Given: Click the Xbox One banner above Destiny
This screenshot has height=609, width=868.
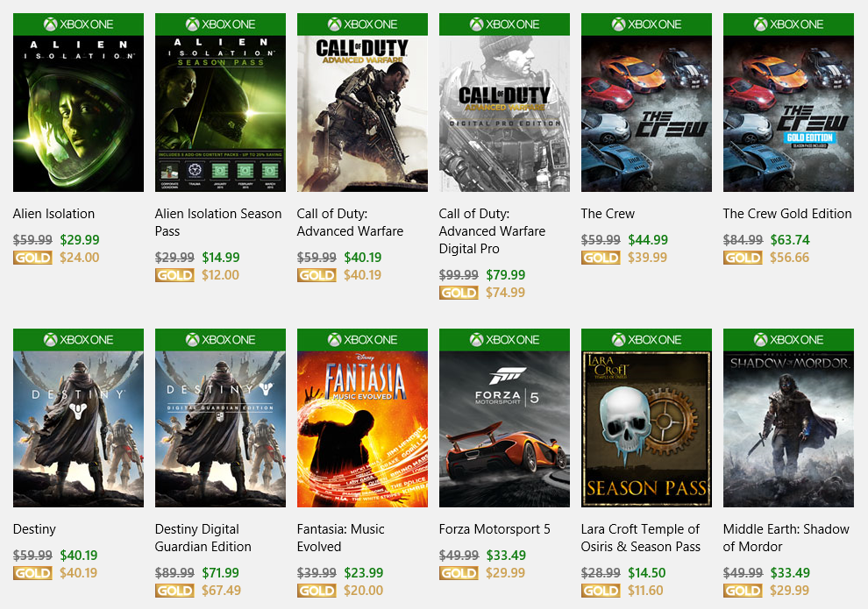Looking at the screenshot, I should (78, 340).
